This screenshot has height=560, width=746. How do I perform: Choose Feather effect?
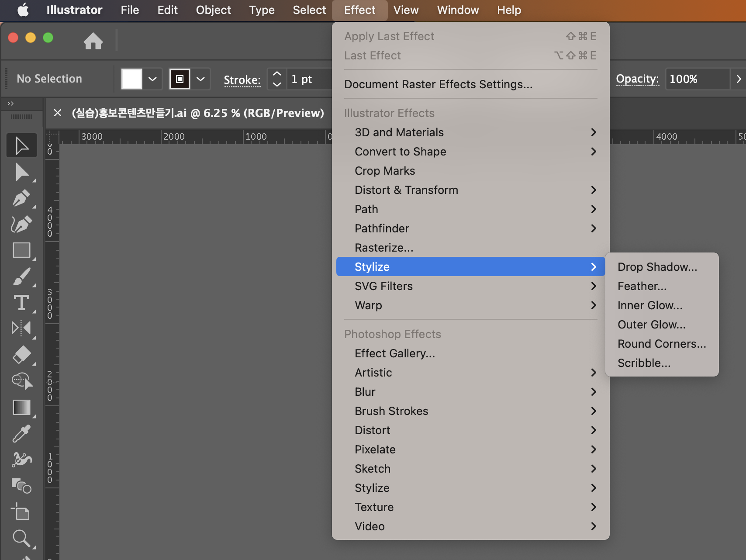tap(662, 286)
